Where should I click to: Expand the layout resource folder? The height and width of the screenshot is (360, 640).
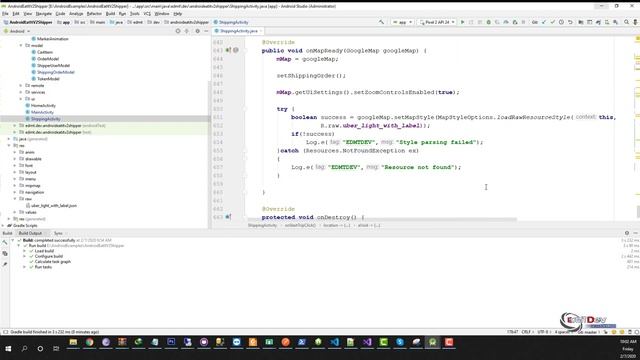pos(15,172)
